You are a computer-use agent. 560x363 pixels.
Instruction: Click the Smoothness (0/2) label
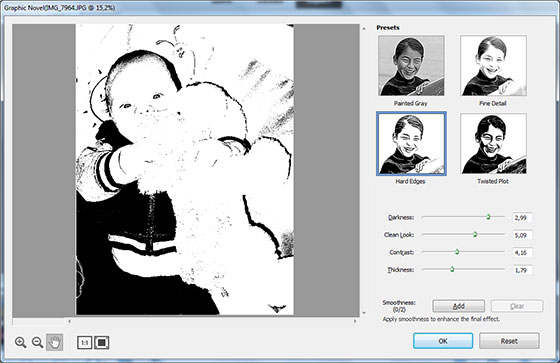pos(399,306)
